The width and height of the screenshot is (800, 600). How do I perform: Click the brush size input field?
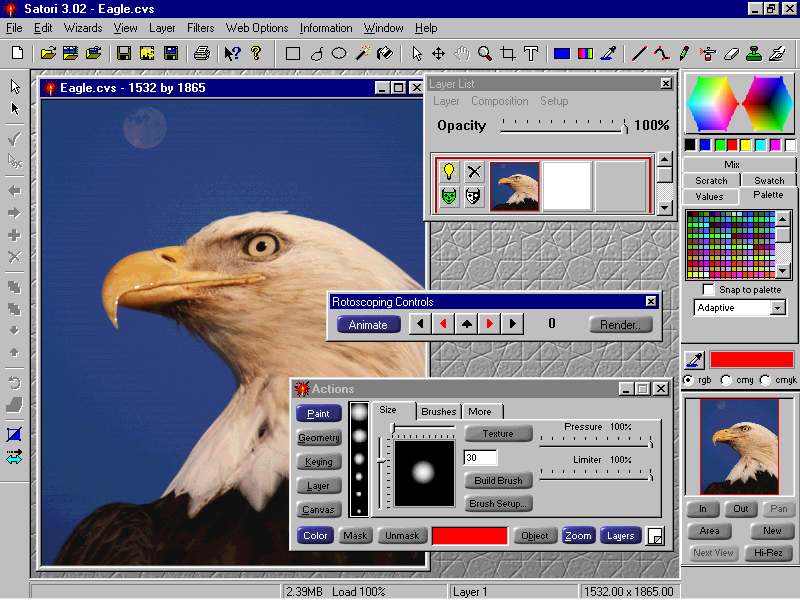click(x=481, y=457)
